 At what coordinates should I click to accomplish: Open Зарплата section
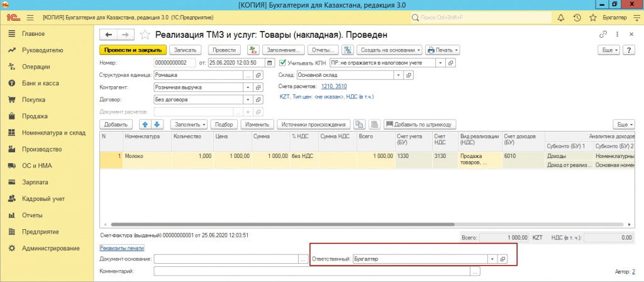(35, 182)
